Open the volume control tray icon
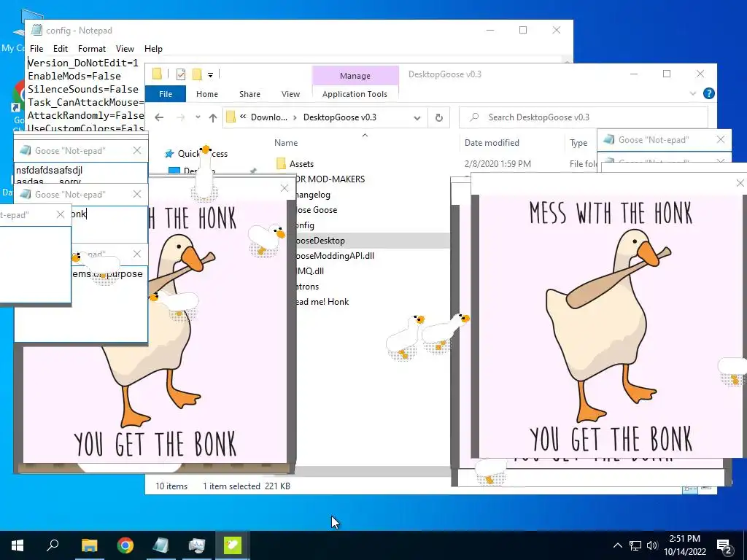This screenshot has height=560, width=747. [x=652, y=545]
